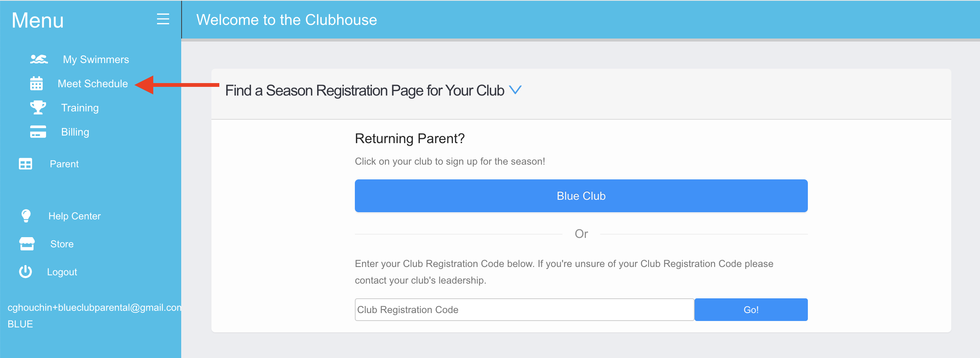The image size is (980, 358).
Task: Click the Go! button
Action: click(x=751, y=310)
